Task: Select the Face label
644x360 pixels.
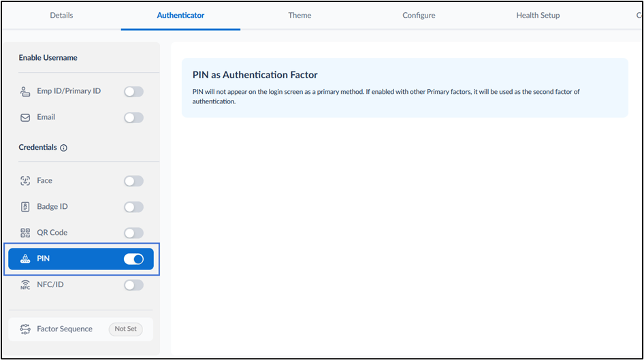Action: point(44,180)
